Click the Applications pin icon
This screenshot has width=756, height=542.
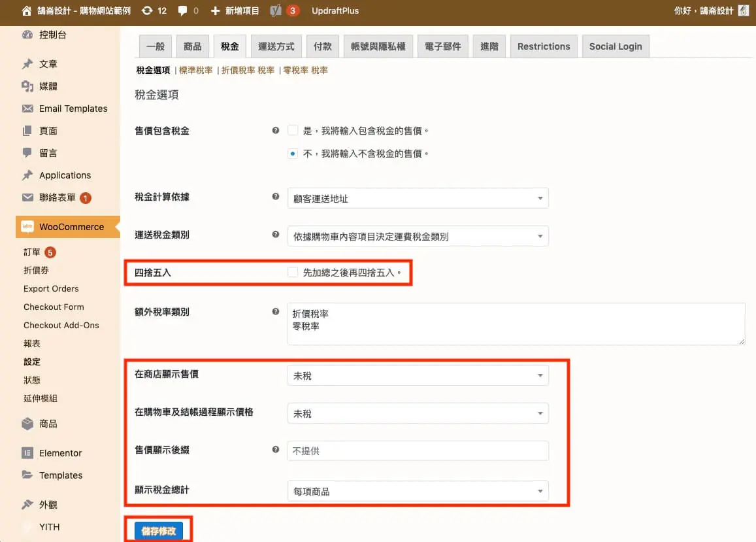(27, 175)
